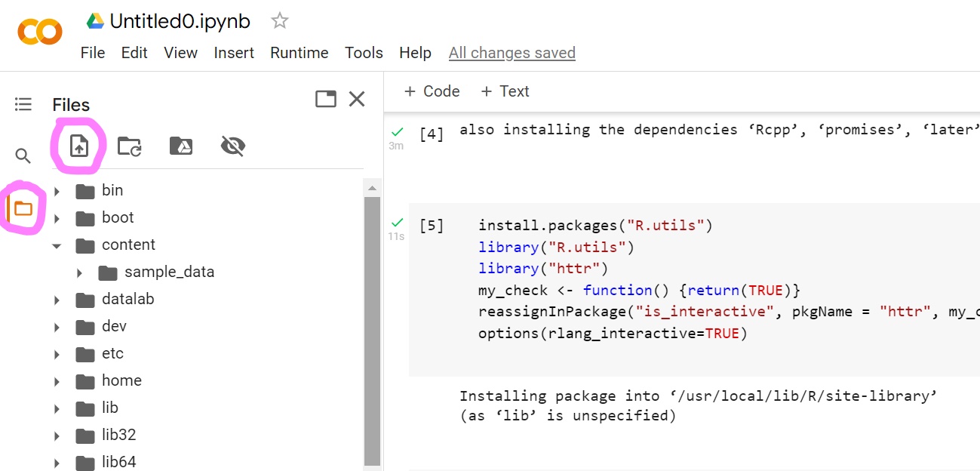Click the All changes saved link
Viewport: 980px width, 471px height.
[512, 53]
